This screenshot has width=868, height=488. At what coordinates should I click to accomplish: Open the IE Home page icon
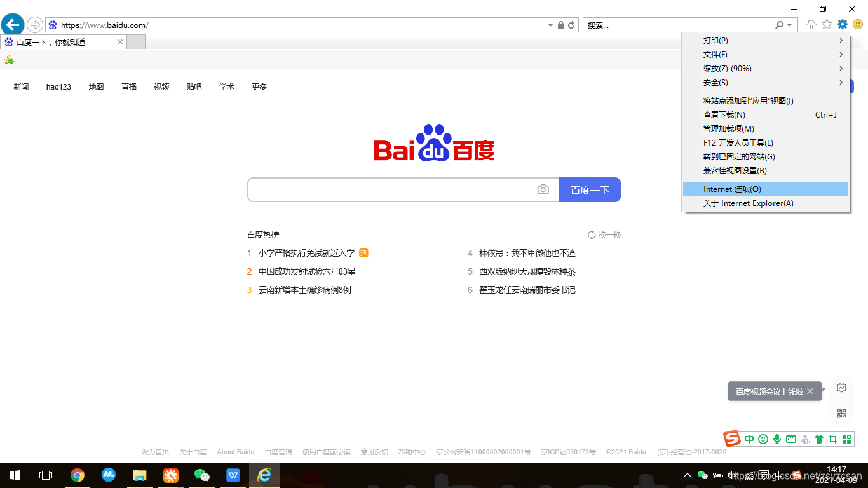811,25
